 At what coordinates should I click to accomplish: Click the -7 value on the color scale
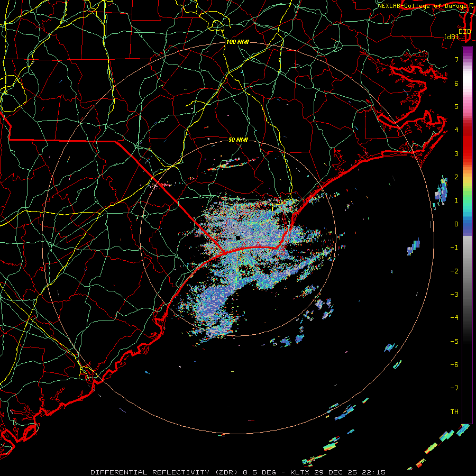454,388
